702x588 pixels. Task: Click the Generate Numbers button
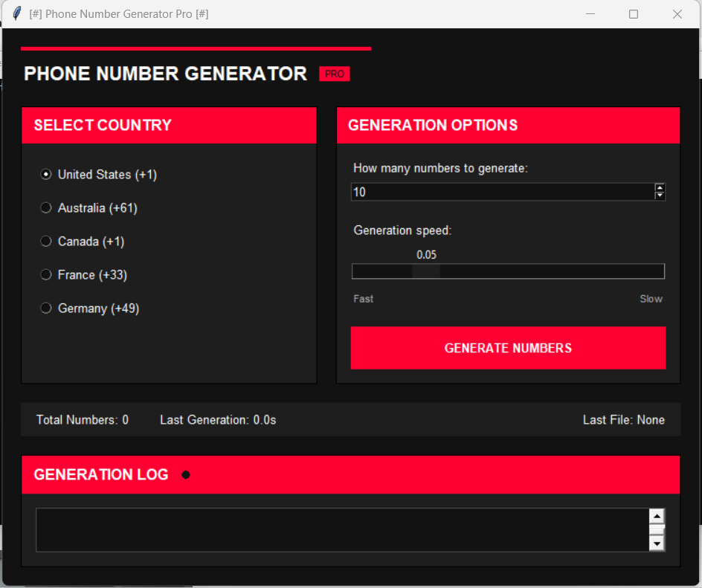pyautogui.click(x=508, y=348)
